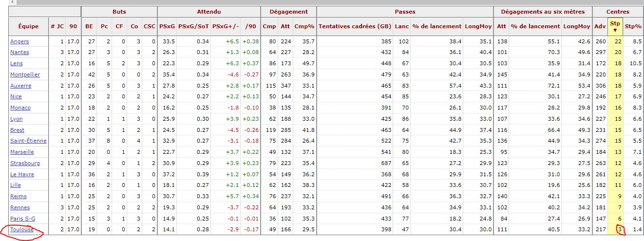Sort table by PSxG+/- column
Viewport: 644px width, 241px height.
(226, 26)
